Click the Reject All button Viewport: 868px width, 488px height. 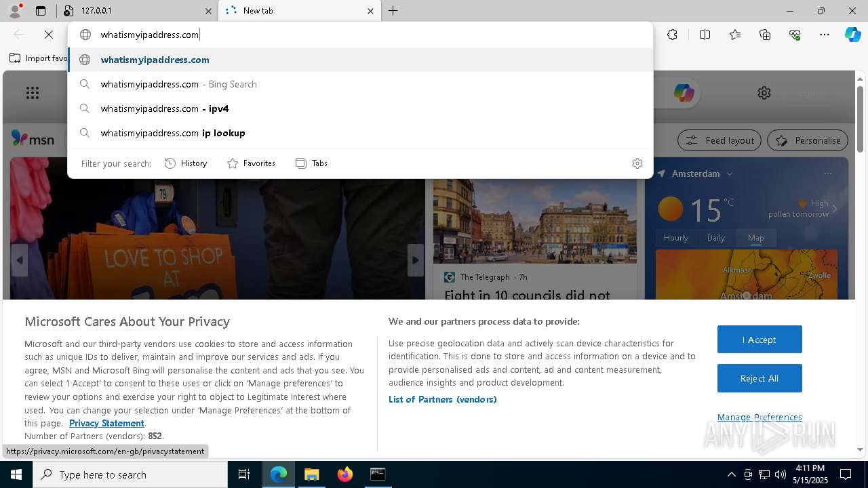[x=759, y=378]
